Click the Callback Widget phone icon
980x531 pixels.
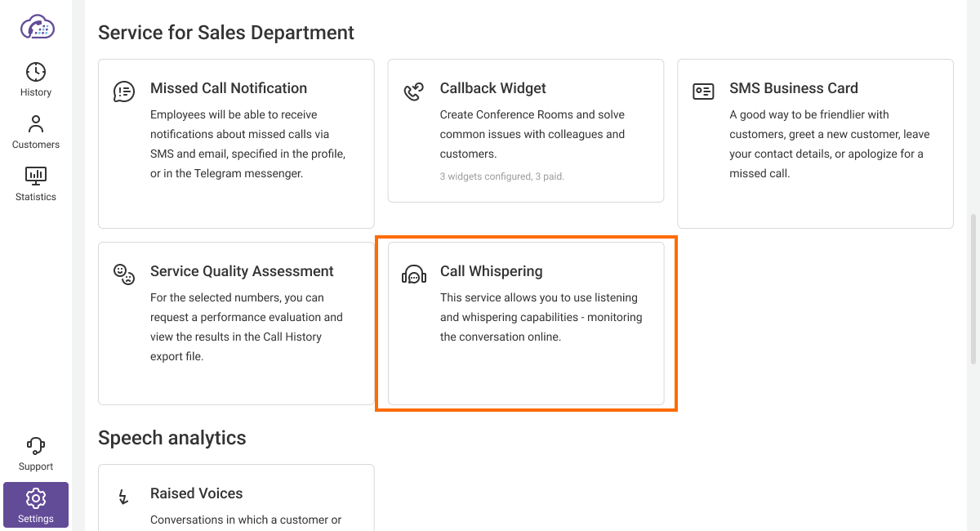click(414, 91)
